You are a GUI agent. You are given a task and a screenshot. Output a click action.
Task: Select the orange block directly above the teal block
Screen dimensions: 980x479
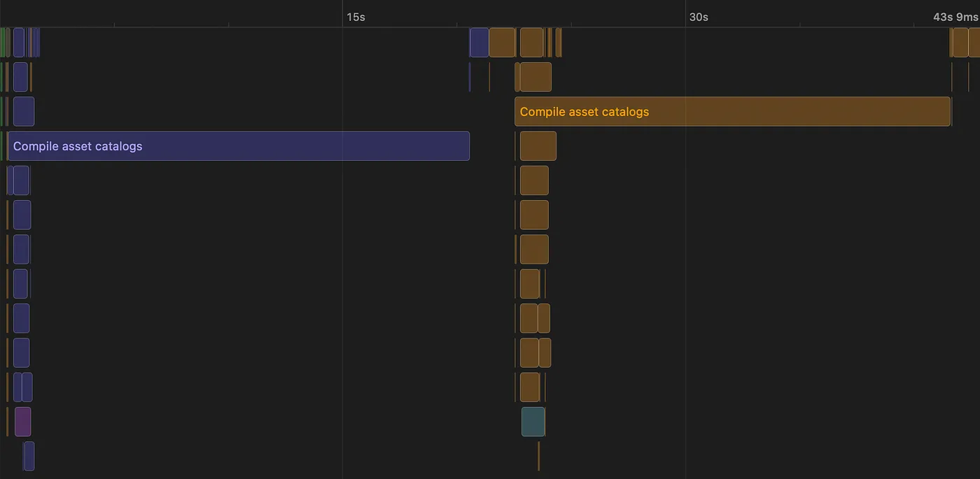tap(530, 387)
